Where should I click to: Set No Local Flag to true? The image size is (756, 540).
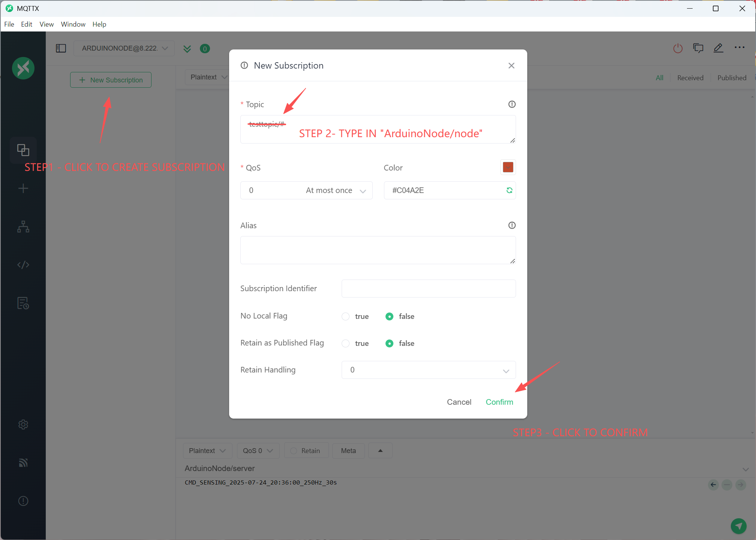(346, 317)
